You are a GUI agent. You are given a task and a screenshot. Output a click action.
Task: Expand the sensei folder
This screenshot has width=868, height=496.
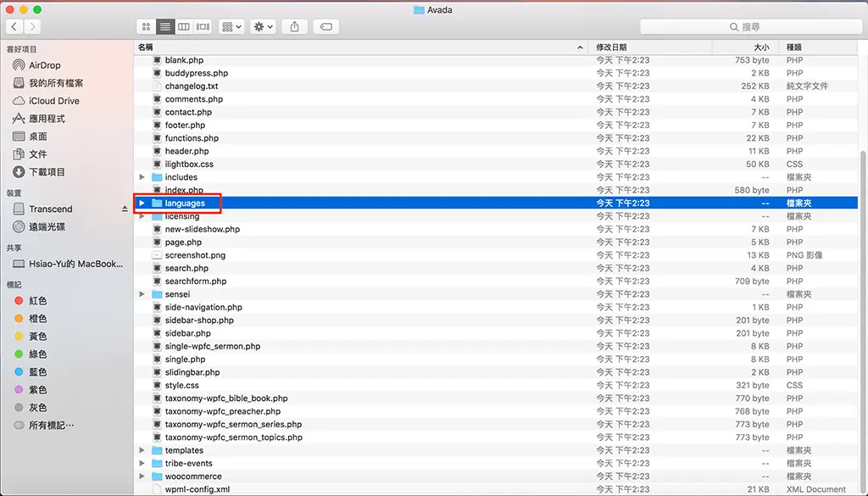142,294
